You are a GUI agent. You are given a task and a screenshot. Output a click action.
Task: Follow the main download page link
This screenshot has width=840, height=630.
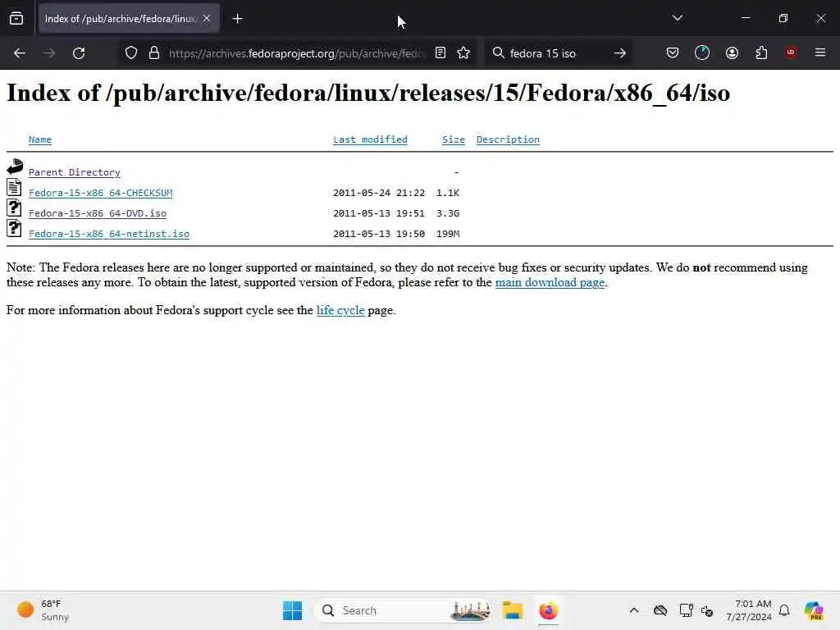point(550,282)
